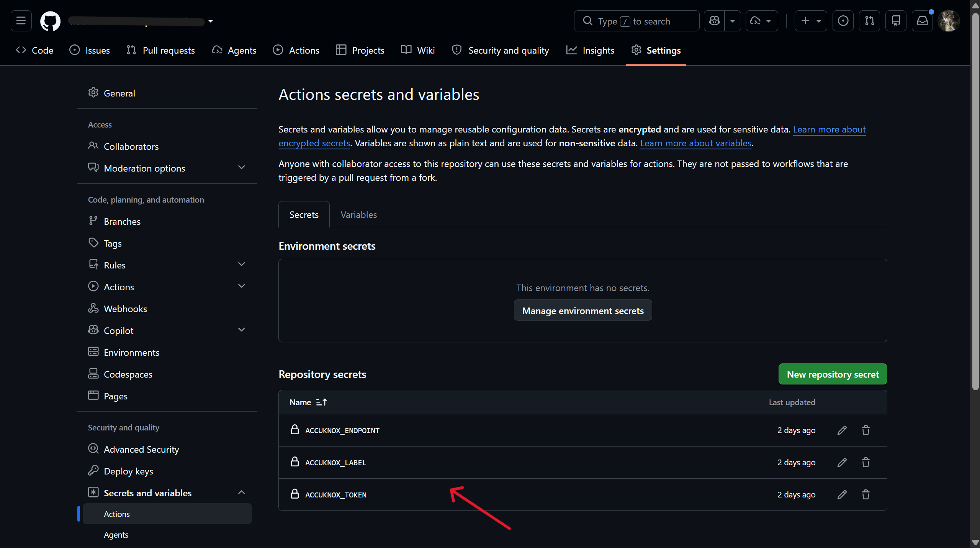This screenshot has width=980, height=548.
Task: Open the Insights tab
Action: pos(590,50)
